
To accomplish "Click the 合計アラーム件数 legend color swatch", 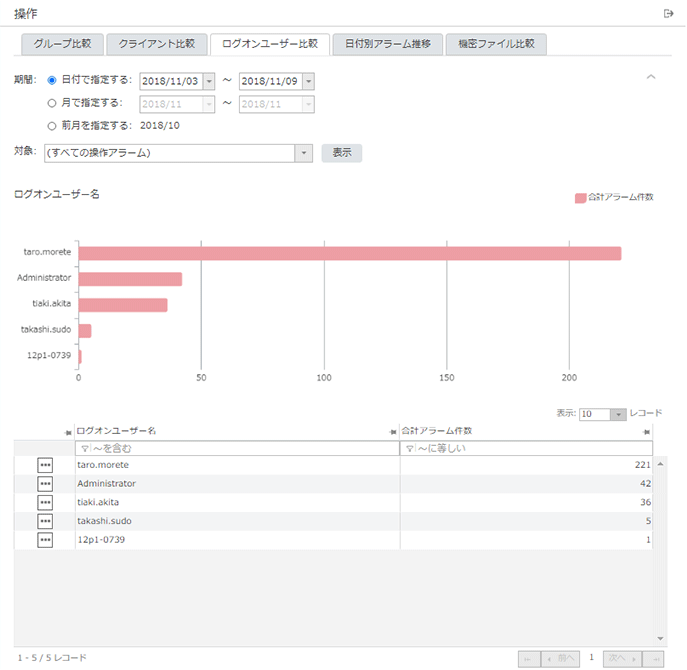I will tap(580, 198).
